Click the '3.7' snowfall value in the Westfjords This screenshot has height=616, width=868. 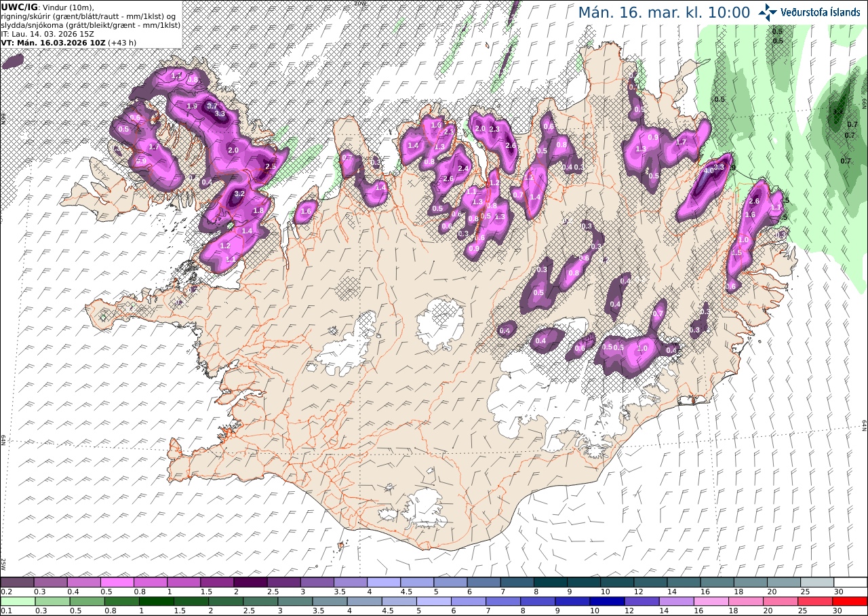tap(212, 106)
